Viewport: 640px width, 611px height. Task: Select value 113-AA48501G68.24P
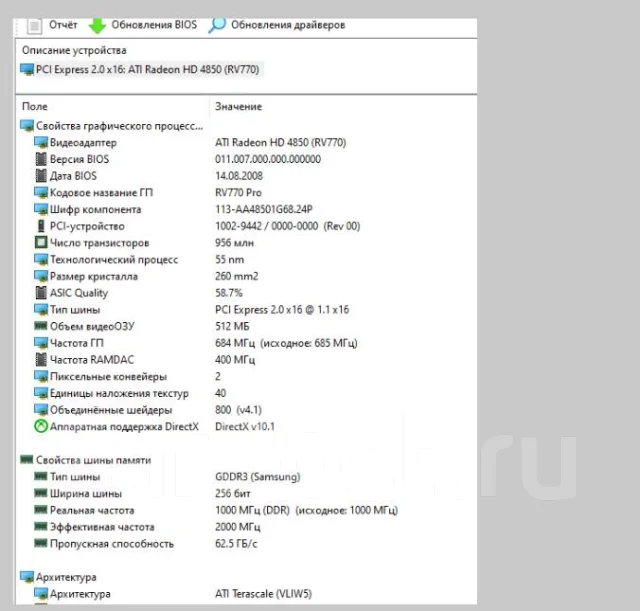click(264, 209)
